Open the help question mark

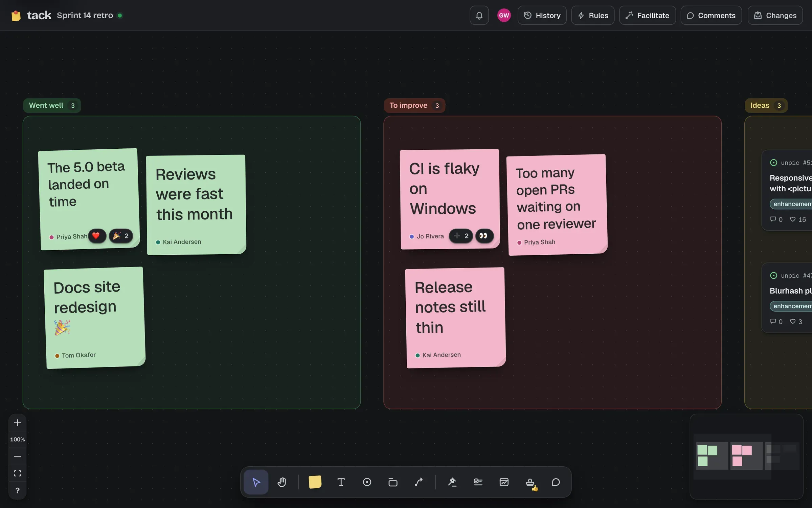click(x=17, y=490)
